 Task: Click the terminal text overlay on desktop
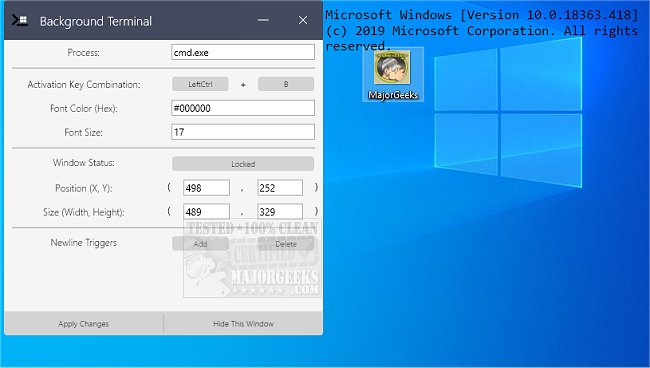tap(482, 30)
